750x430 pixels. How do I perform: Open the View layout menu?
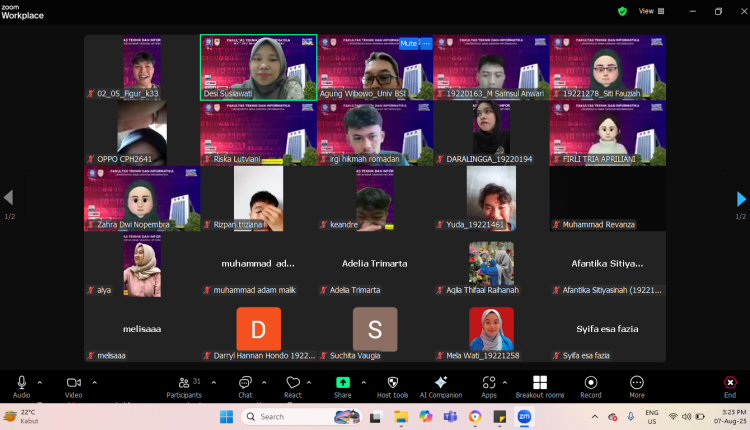click(651, 11)
